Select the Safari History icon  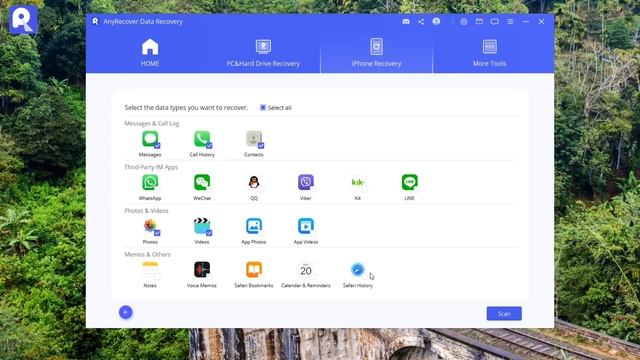pyautogui.click(x=358, y=270)
